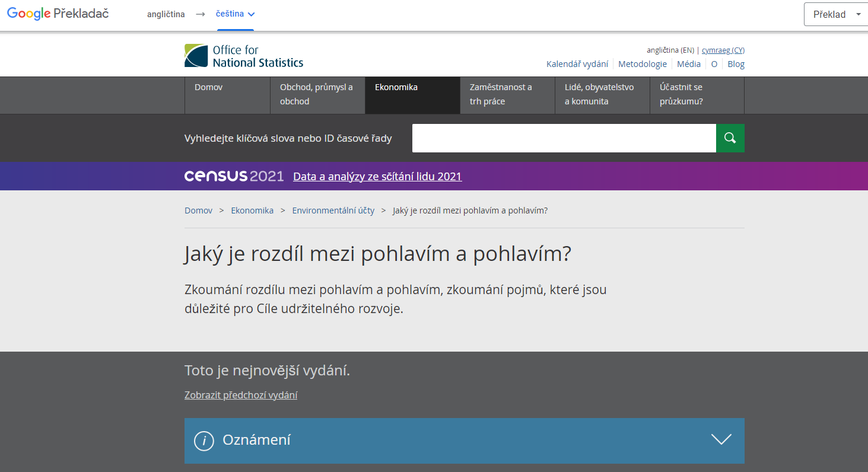Click Zobrazit předchozí vydání link
The image size is (868, 472).
tap(241, 396)
